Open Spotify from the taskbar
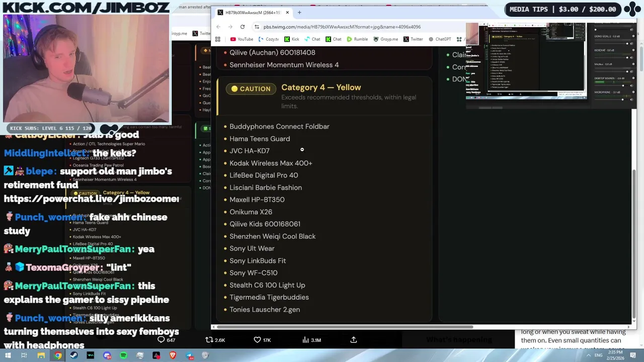 click(x=123, y=355)
